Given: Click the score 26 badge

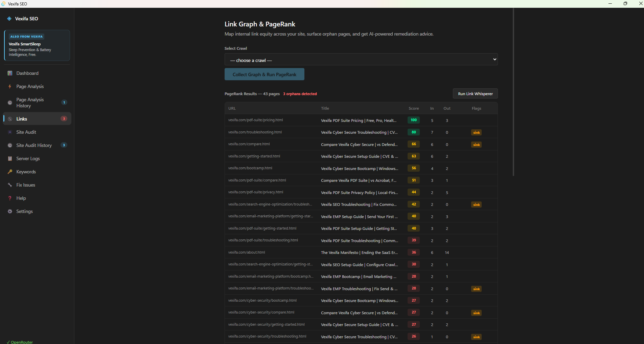Looking at the screenshot, I should click(414, 336).
